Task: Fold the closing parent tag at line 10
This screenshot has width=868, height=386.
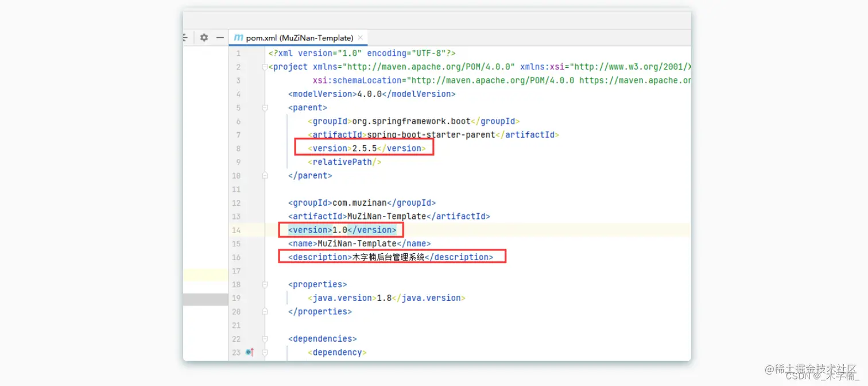Action: 265,176
